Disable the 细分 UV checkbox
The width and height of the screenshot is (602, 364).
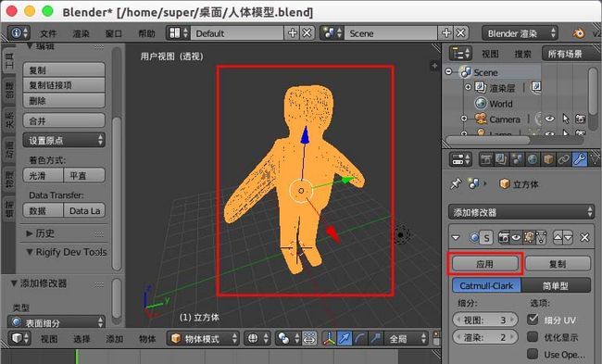pos(533,319)
